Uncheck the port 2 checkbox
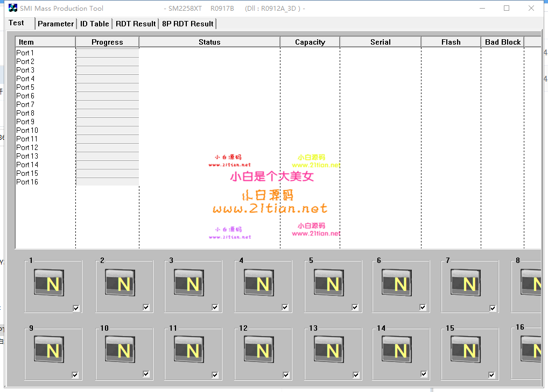The image size is (548, 392). pyautogui.click(x=146, y=308)
